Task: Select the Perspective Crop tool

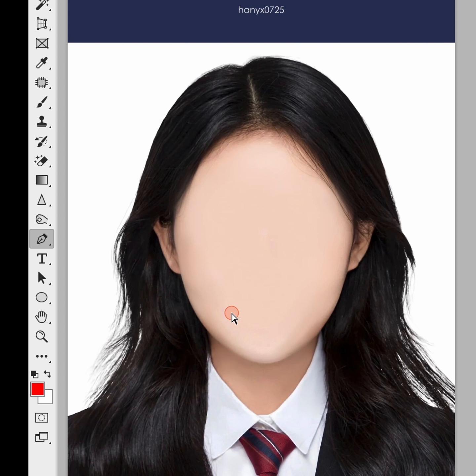Action: tap(42, 24)
